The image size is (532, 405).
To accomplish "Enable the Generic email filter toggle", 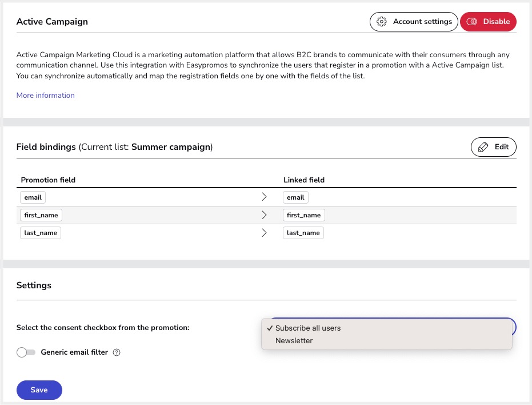I will click(26, 352).
